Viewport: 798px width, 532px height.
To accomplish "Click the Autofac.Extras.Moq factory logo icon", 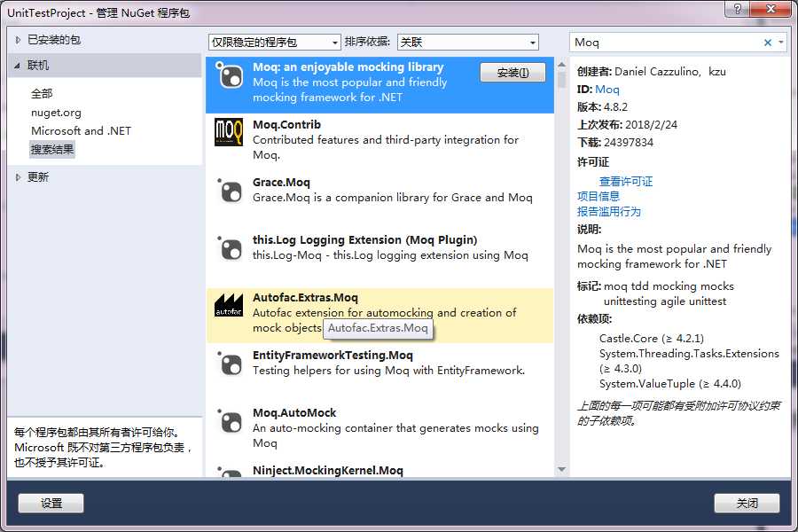I will 229,305.
